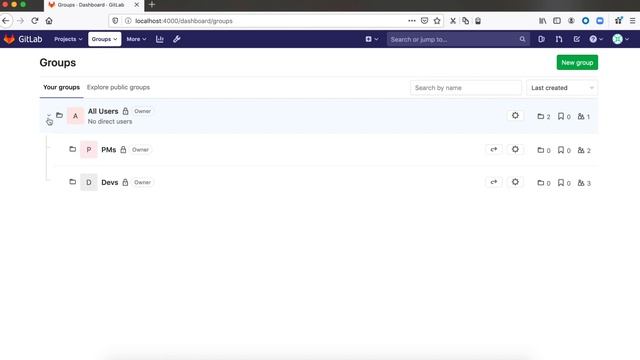Open the More menu
The image size is (640, 360).
tap(136, 39)
